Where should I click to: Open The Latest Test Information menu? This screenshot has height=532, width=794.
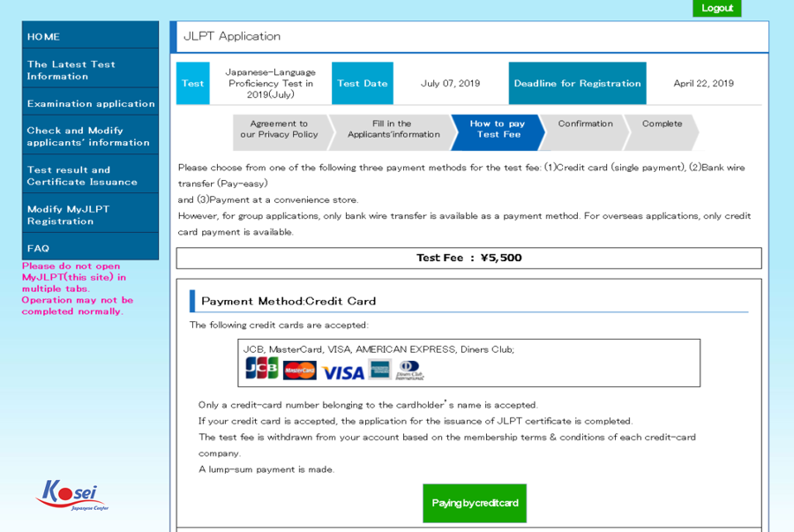pyautogui.click(x=90, y=71)
